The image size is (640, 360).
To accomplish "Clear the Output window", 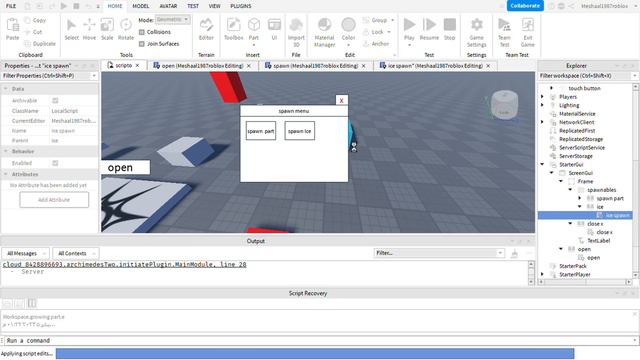I will (514, 253).
